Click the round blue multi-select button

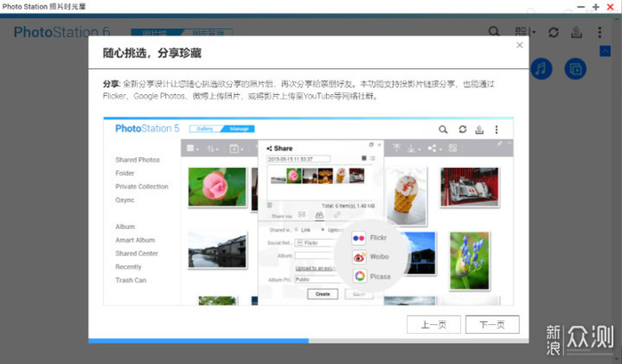pos(575,69)
